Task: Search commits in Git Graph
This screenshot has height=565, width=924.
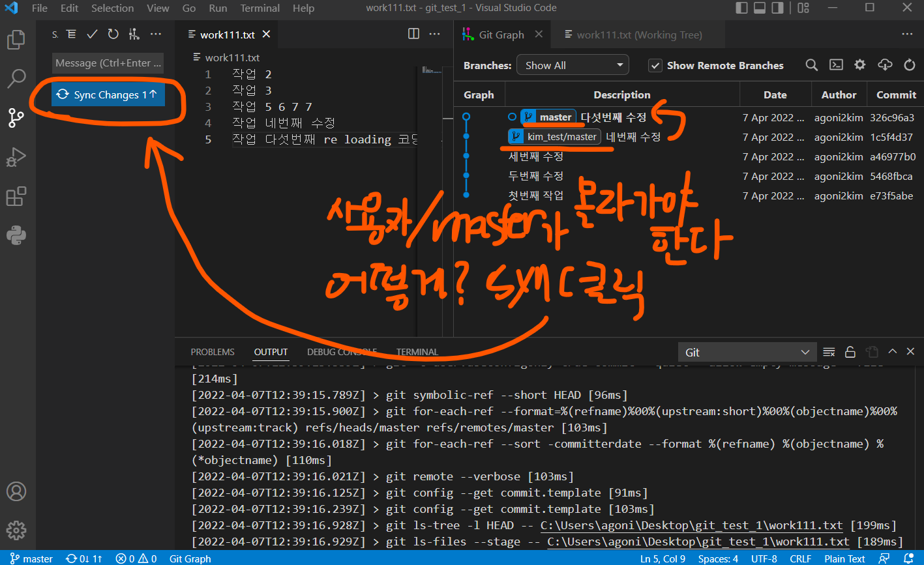Action: [x=811, y=65]
